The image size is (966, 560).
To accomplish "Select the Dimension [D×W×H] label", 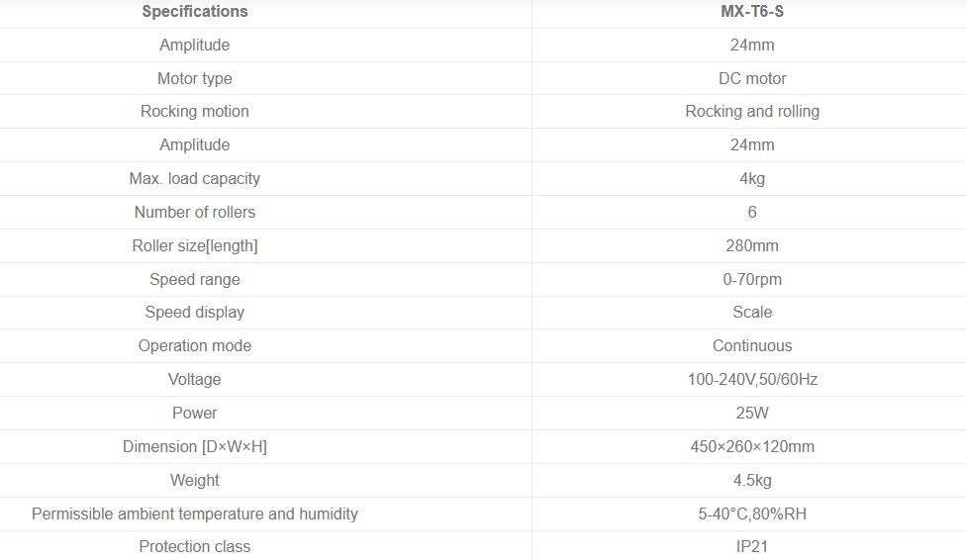I will pyautogui.click(x=195, y=446).
